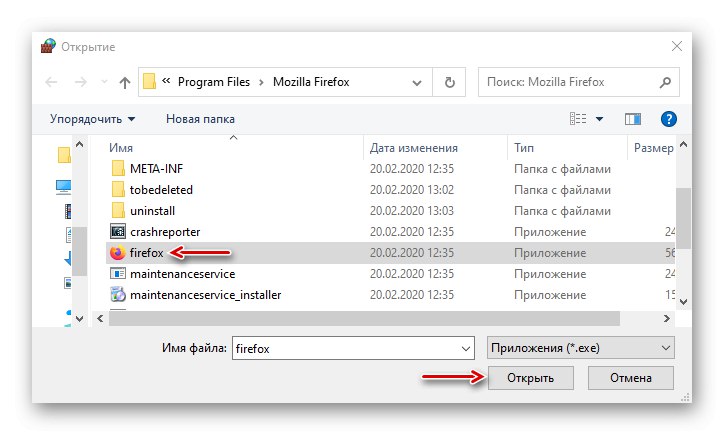Select Mozilla Firefox in the breadcrumb path
724x435 pixels.
pyautogui.click(x=311, y=82)
